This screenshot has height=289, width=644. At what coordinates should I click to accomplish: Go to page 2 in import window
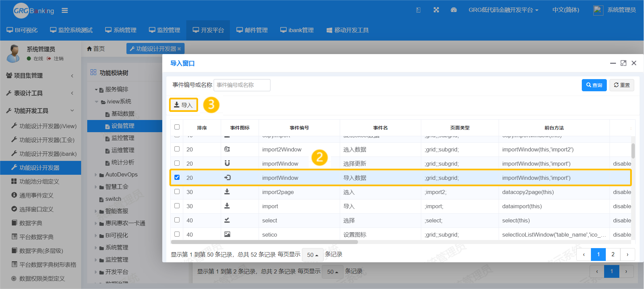(613, 255)
